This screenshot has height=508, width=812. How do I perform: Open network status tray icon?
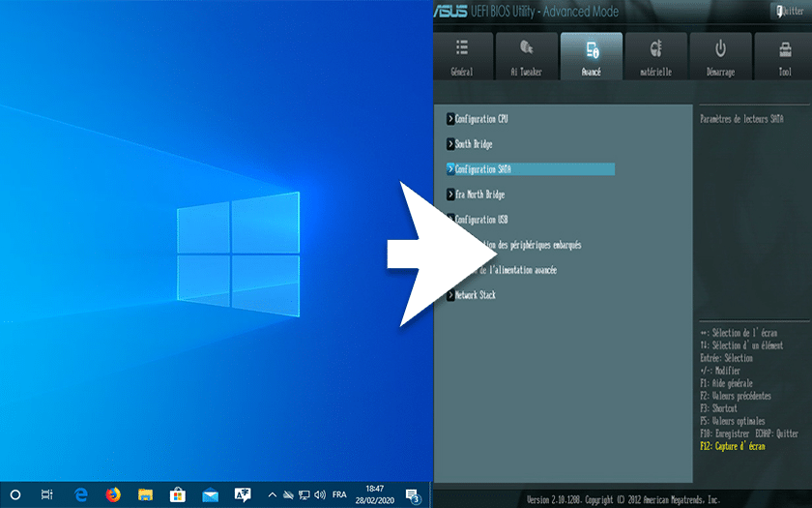click(x=304, y=495)
